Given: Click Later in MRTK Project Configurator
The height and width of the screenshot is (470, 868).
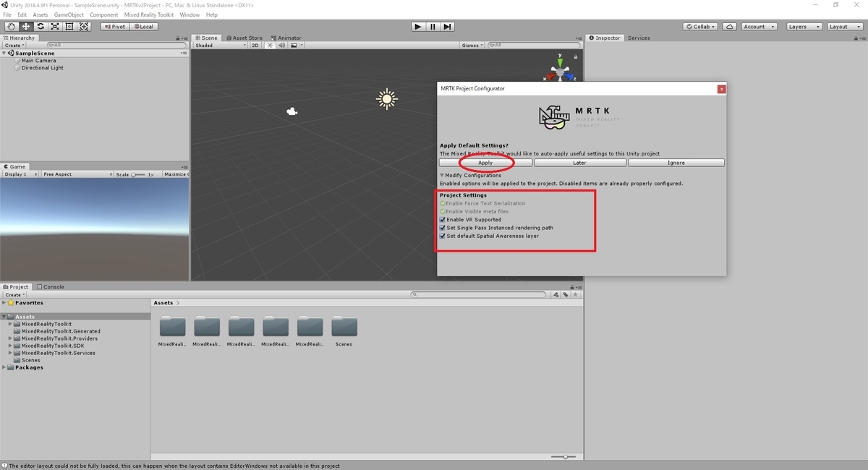Looking at the screenshot, I should pyautogui.click(x=579, y=163).
